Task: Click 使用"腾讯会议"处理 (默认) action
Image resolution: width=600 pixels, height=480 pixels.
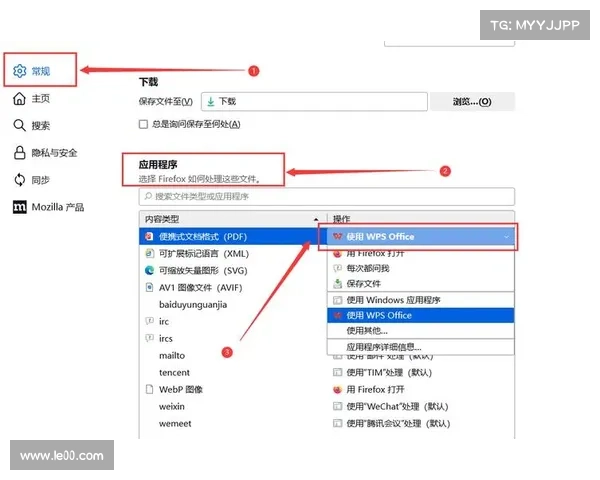Action: tap(398, 423)
